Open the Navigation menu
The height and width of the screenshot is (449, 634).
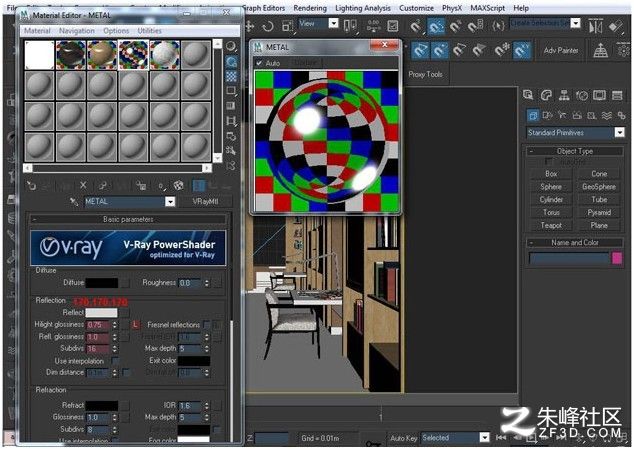click(x=77, y=31)
